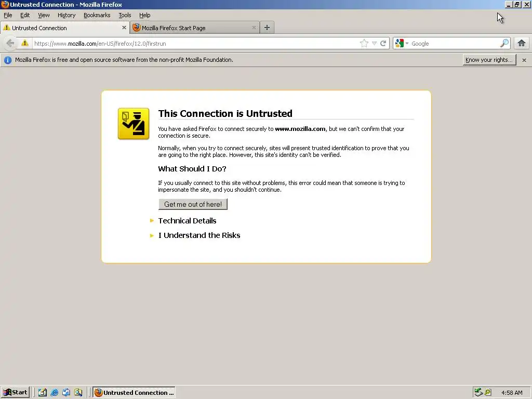Click the bold www.mozilla.com text
532x399 pixels.
300,129
